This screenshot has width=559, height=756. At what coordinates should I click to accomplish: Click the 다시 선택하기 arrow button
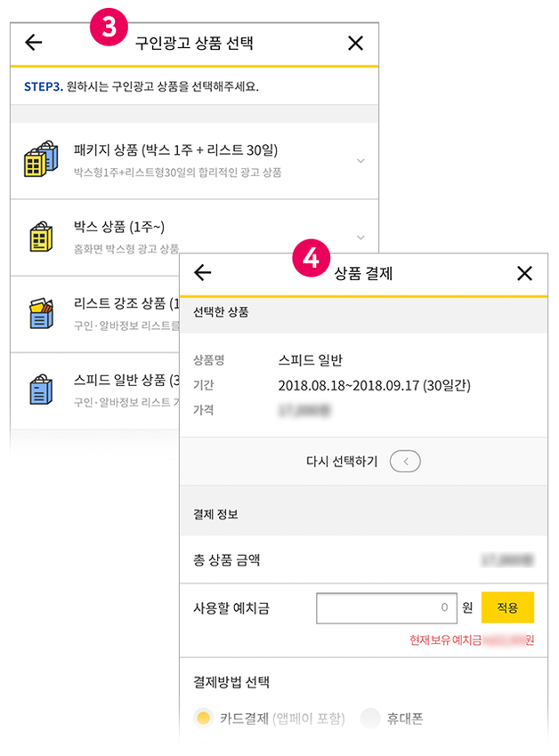click(x=405, y=462)
